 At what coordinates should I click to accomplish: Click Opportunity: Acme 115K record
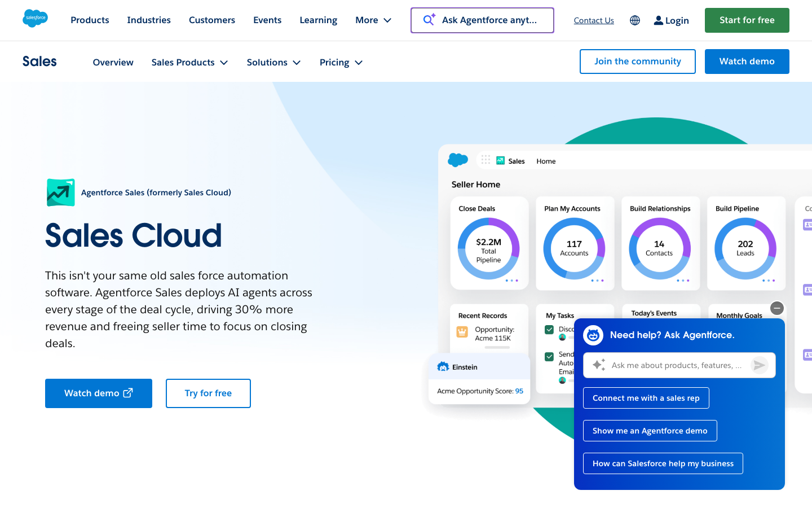(495, 334)
